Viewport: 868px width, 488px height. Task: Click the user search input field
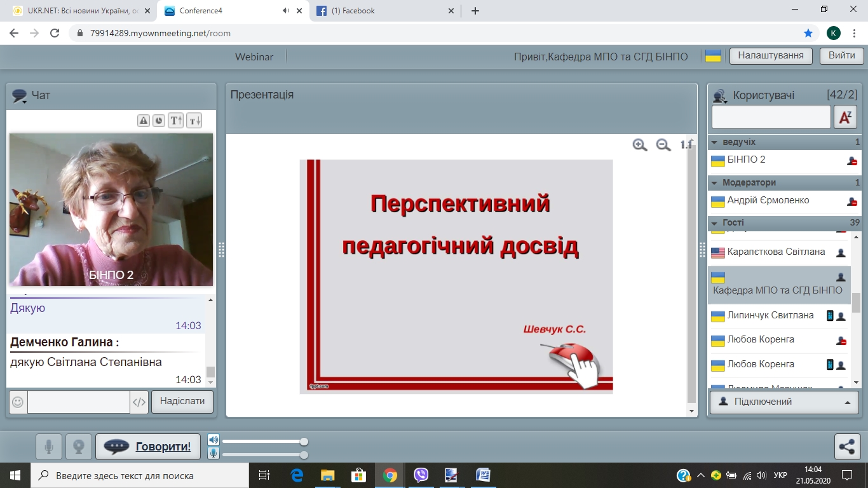pos(771,118)
